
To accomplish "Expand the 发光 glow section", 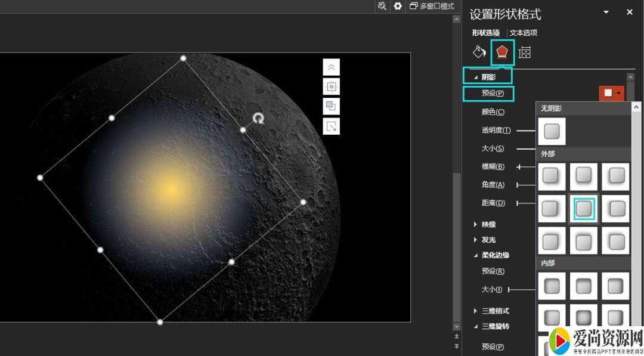I will [x=488, y=240].
